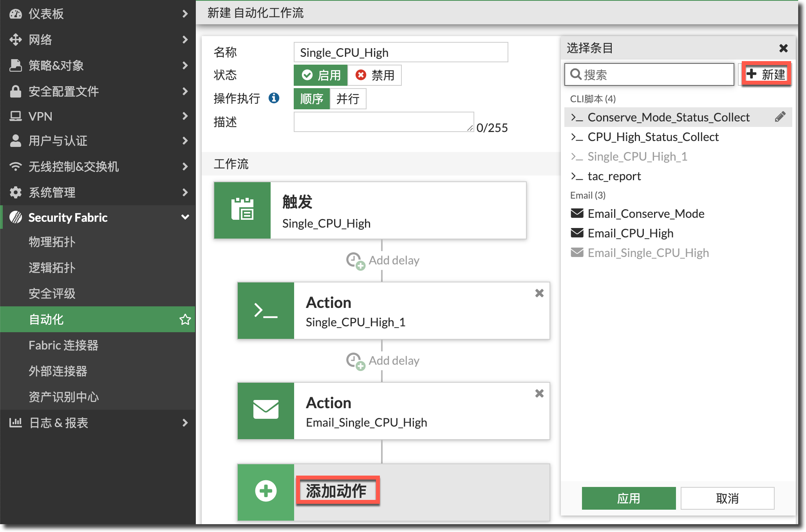Click the favorite star icon beside 自动化
The height and width of the screenshot is (532, 806).
(x=185, y=319)
